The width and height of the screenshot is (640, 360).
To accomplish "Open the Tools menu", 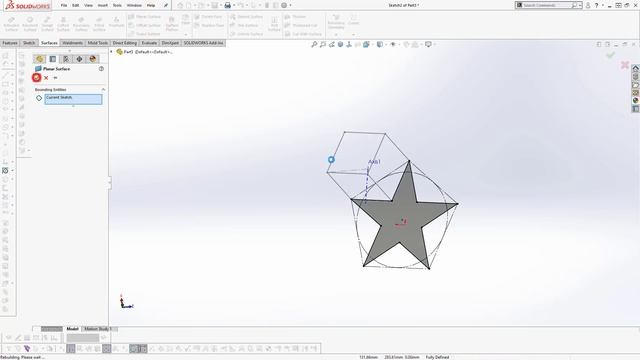I will (117, 5).
